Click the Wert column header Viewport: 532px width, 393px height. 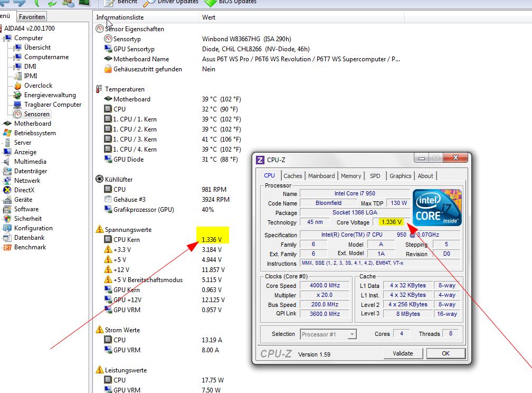301,17
